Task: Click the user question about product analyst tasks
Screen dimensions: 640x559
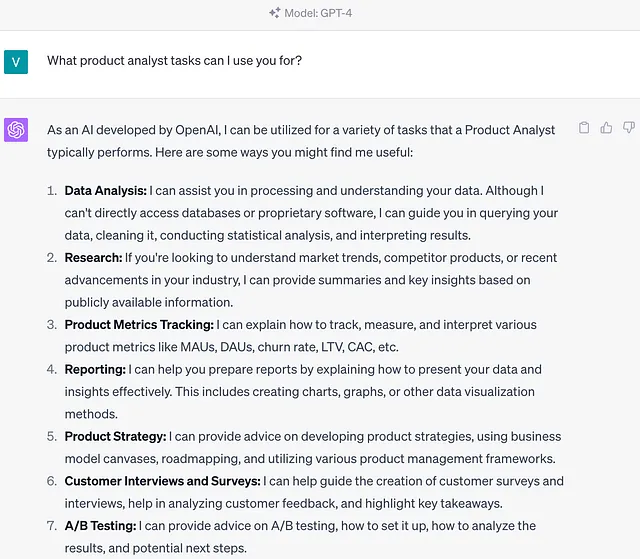Action: pyautogui.click(x=174, y=61)
